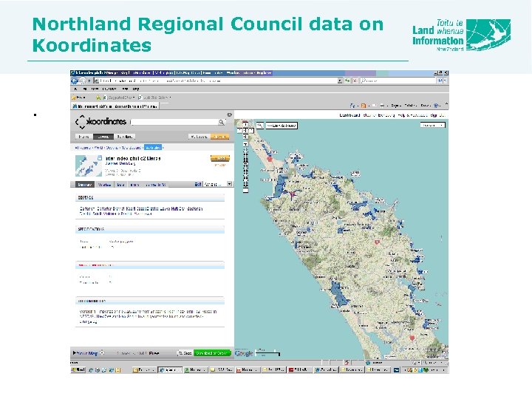Click the orange RSS feeds icon

[364, 106]
